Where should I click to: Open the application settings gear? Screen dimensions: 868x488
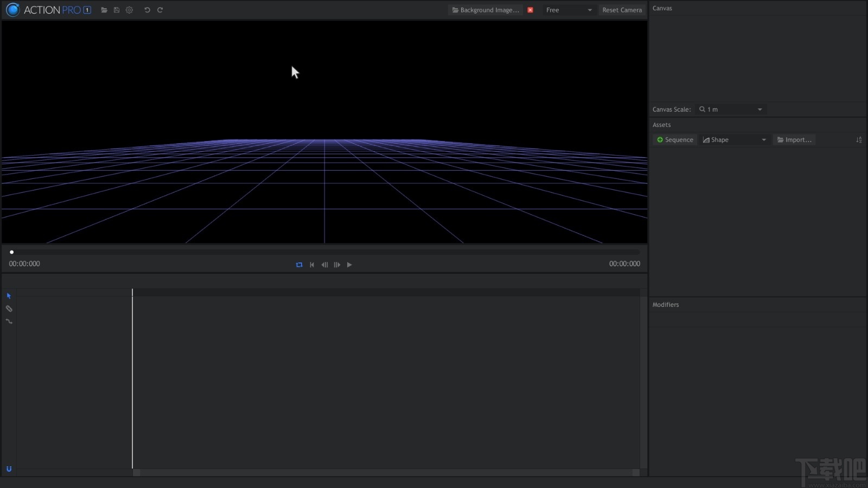point(129,10)
